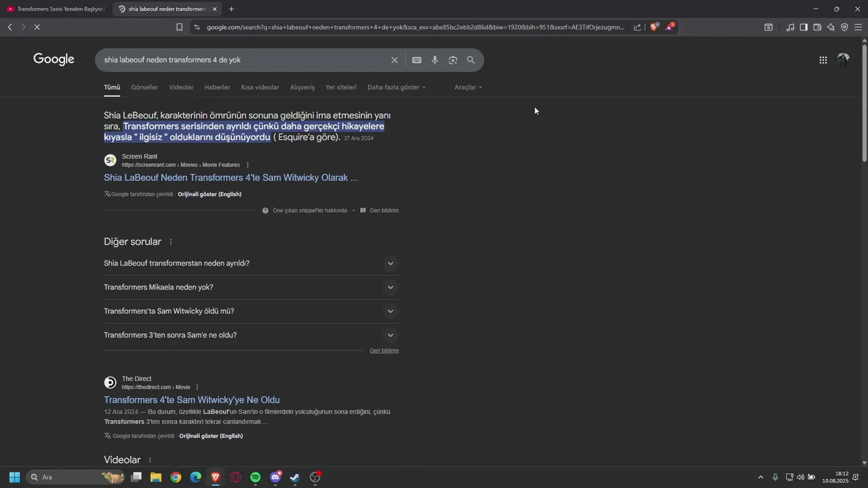This screenshot has height=488, width=868.
Task: Open the Brave VPN shield icon
Action: [x=844, y=27]
